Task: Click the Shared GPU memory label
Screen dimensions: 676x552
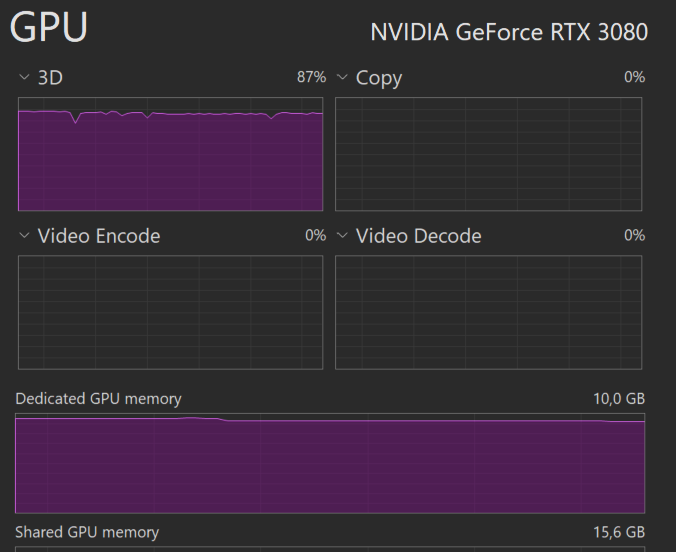Action: (87, 532)
